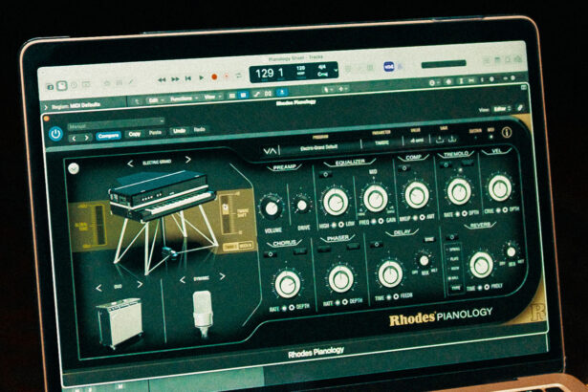
Task: Click the Equalizer Mid knob
Action: (376, 199)
